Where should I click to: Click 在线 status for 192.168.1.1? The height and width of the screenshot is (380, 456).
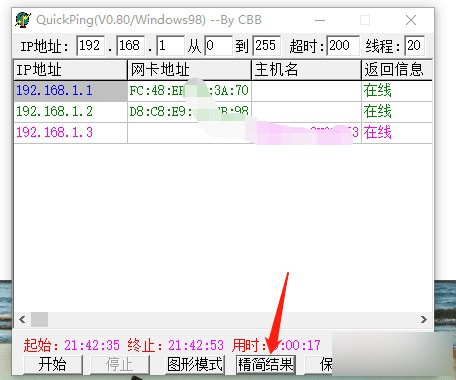click(x=377, y=91)
